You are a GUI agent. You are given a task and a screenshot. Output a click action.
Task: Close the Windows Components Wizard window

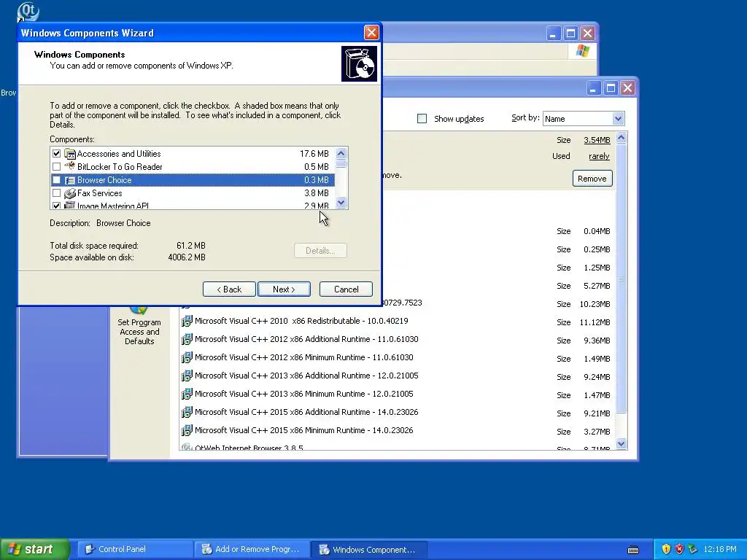(371, 32)
